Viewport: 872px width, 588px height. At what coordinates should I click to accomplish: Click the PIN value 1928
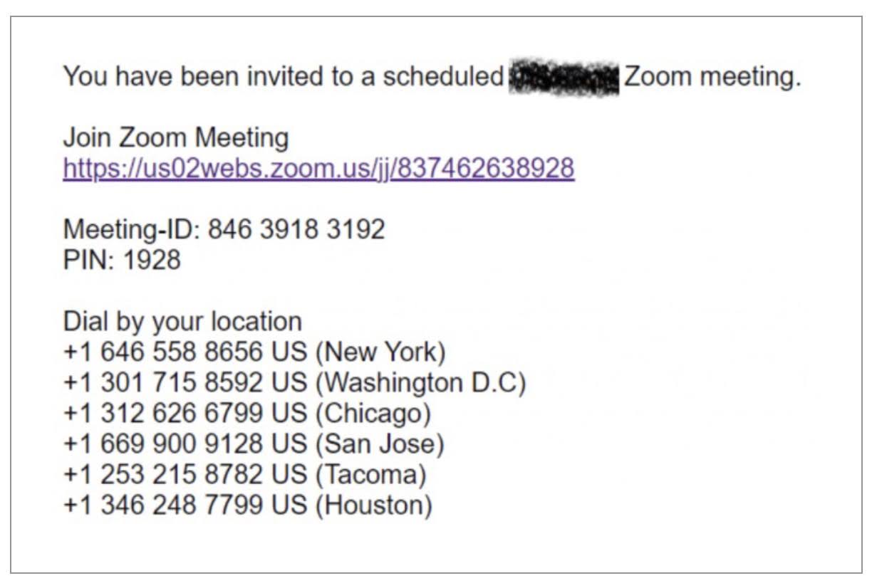point(152,260)
